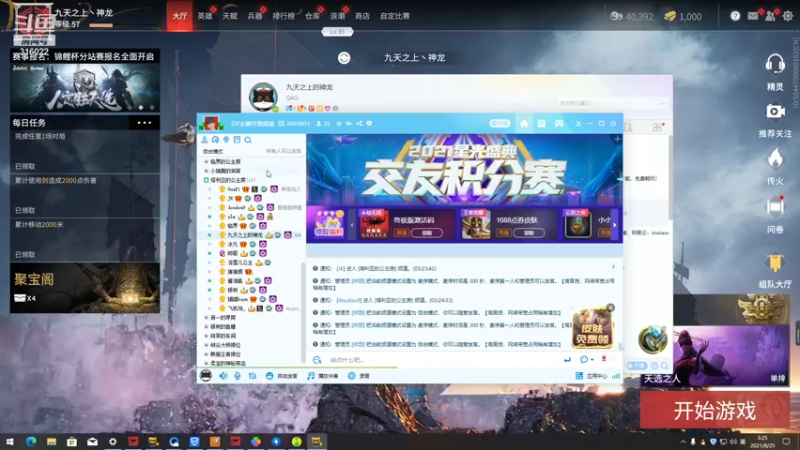Click the 领取福利 gift tile
The image size is (800, 450).
click(x=328, y=224)
